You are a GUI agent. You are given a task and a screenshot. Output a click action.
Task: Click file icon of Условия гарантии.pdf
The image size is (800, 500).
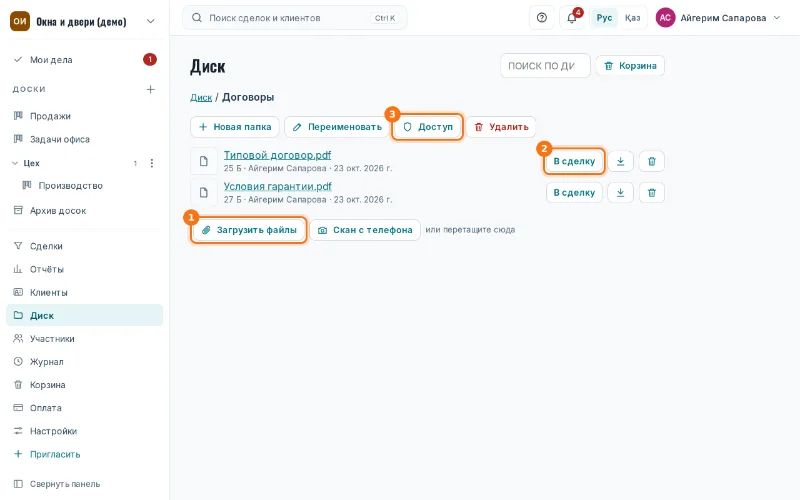pyautogui.click(x=204, y=192)
